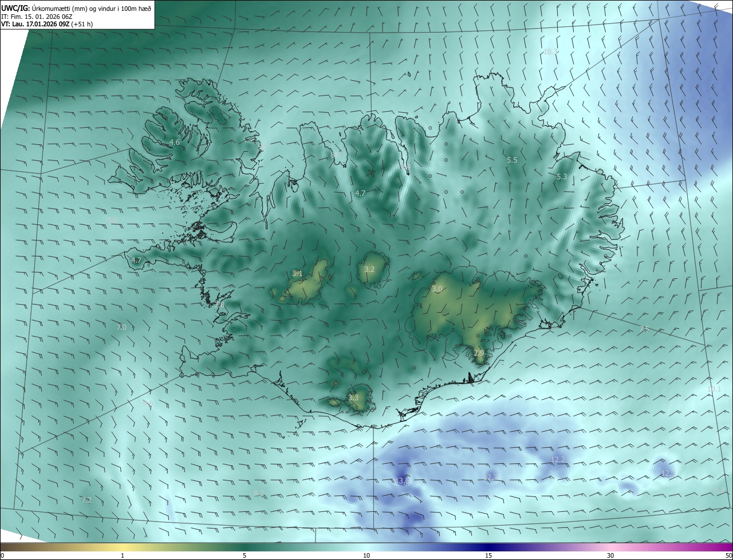This screenshot has height=560, width=733.
Task: Click the 50 tick label on the color scale
Action: click(x=728, y=555)
